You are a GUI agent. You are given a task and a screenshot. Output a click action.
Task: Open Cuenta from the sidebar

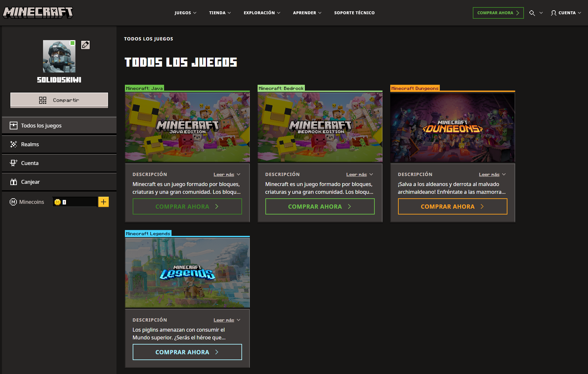pos(59,163)
